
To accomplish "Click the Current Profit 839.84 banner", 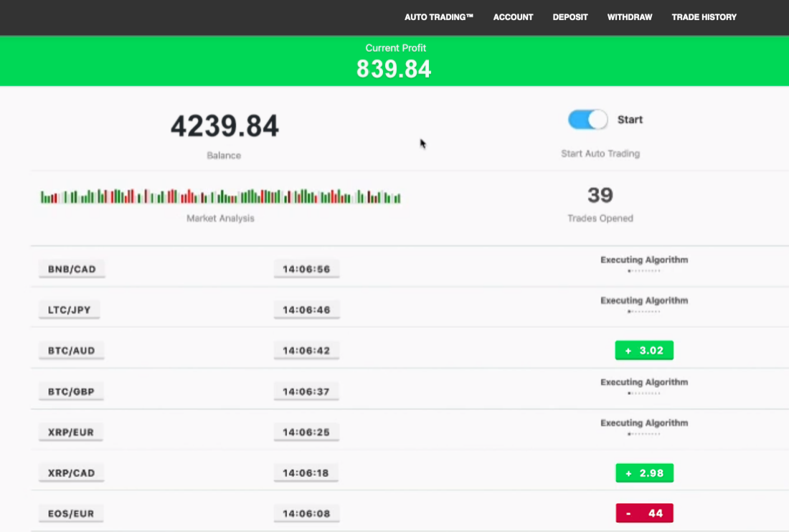I will tap(394, 62).
